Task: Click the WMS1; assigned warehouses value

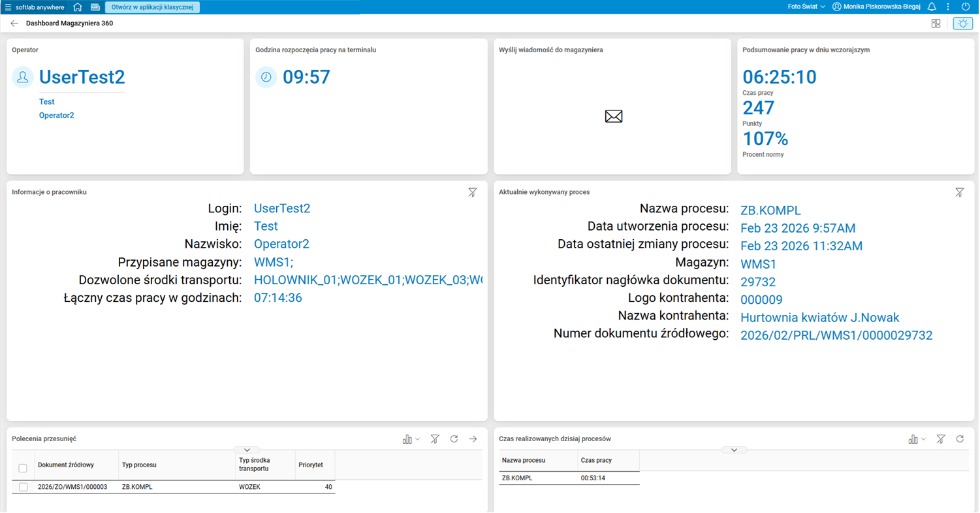Action: [x=274, y=262]
